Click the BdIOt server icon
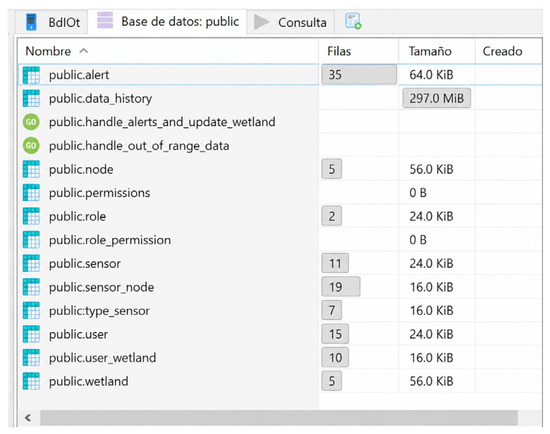This screenshot has height=434, width=550. click(x=31, y=22)
